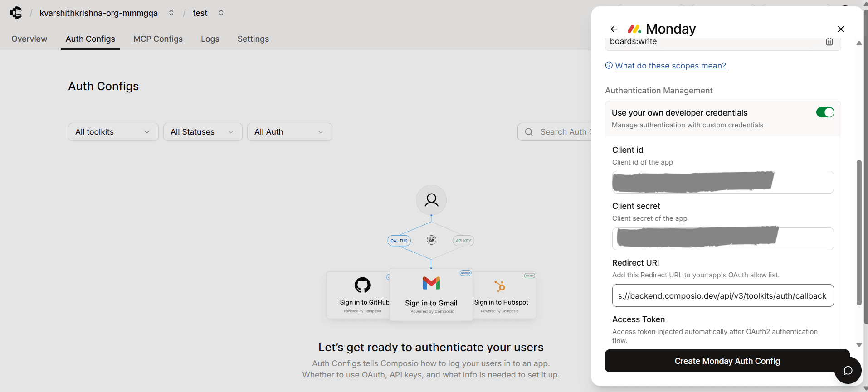Viewport: 868px width, 392px height.
Task: Open the All Auth dropdown
Action: (x=290, y=132)
